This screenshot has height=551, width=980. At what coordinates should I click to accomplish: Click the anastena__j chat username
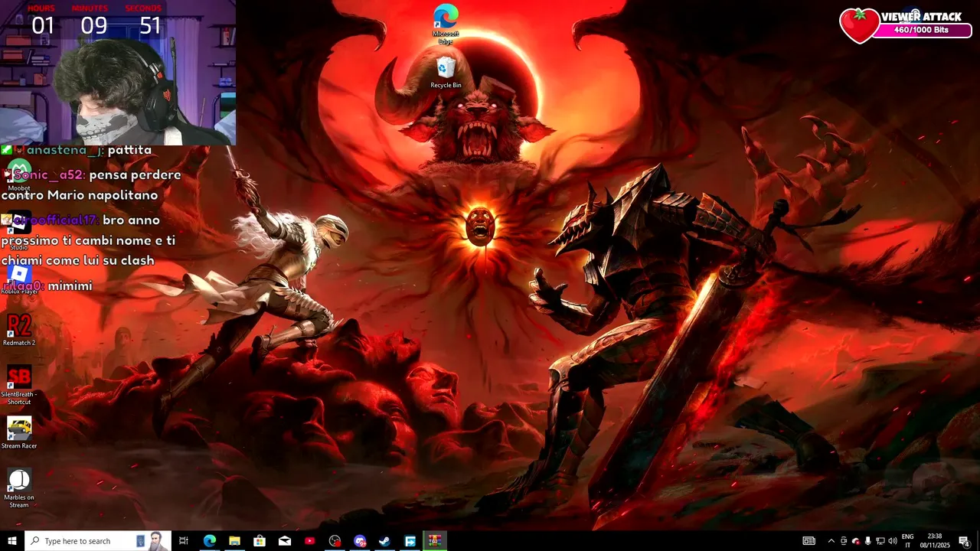64,150
